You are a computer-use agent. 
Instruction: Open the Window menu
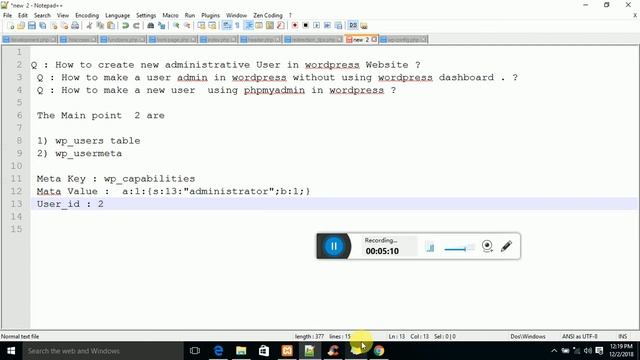(x=236, y=15)
